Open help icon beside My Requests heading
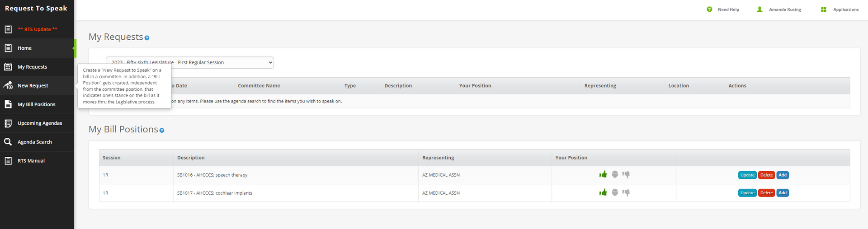This screenshot has height=229, width=868. click(x=147, y=38)
